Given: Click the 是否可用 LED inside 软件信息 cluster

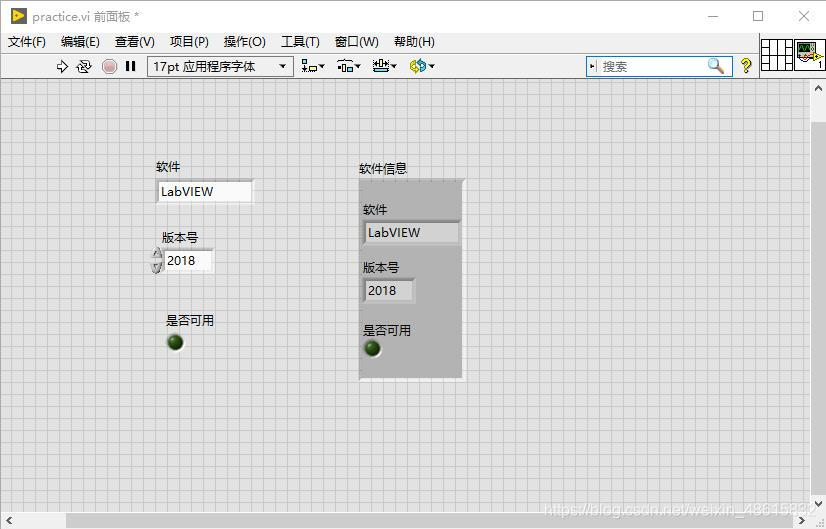Looking at the screenshot, I should tap(372, 348).
